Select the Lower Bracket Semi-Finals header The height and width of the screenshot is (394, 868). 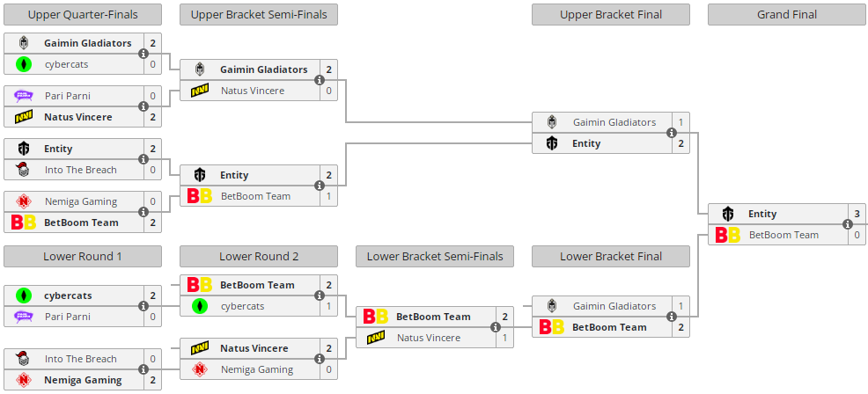pyautogui.click(x=435, y=256)
